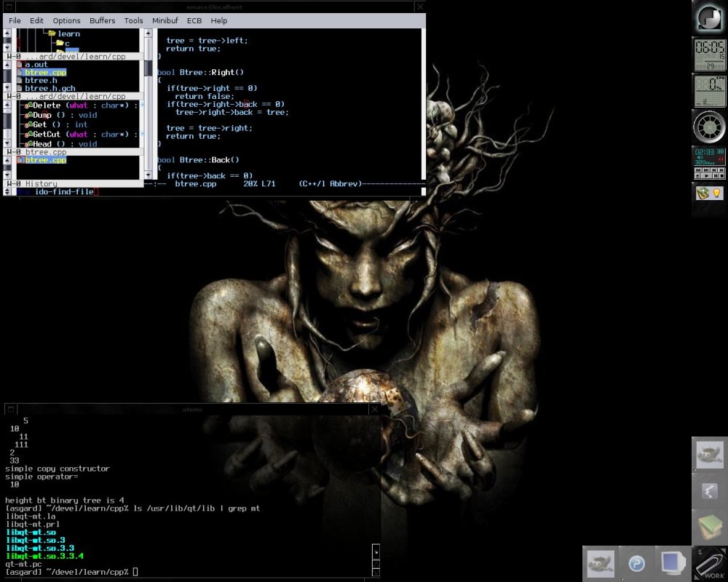Jump to Get () : int method
728x582 pixels.
pos(56,124)
